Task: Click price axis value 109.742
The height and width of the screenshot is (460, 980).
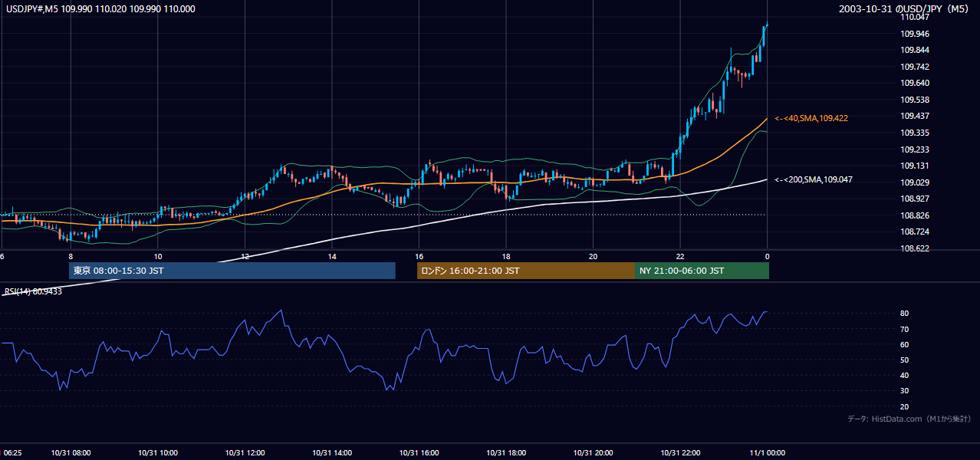Action: pos(916,67)
